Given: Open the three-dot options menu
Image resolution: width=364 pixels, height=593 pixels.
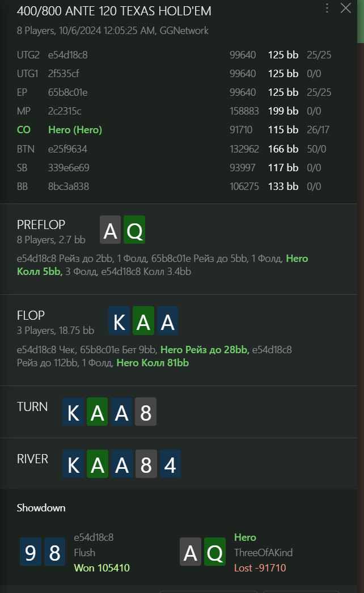Looking at the screenshot, I should [x=327, y=9].
